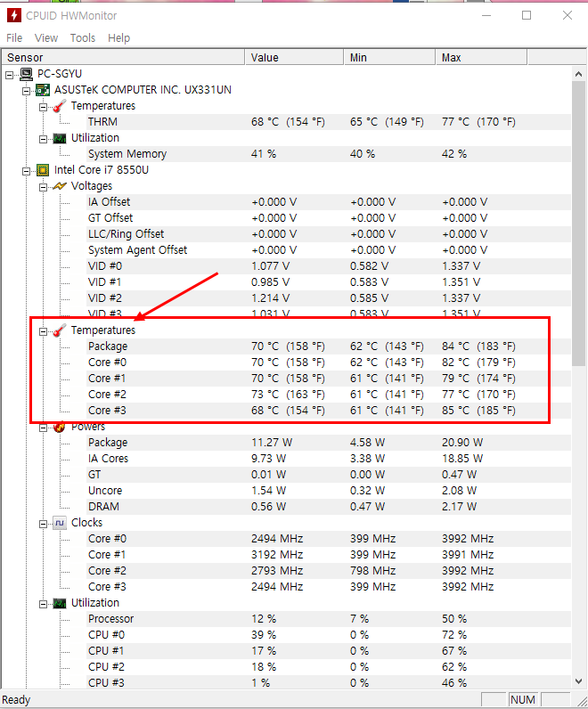
Task: Collapse the ASUSTeK COMPUTER INC. node
Action: 26,91
